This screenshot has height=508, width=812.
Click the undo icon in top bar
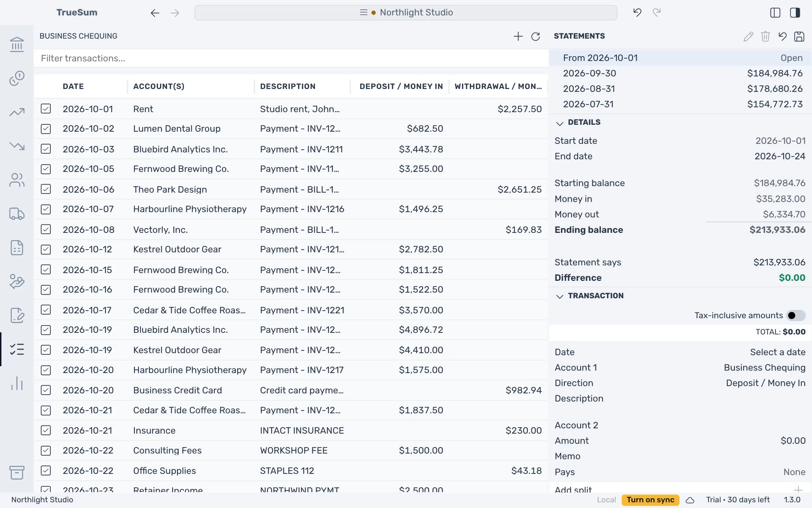point(637,13)
